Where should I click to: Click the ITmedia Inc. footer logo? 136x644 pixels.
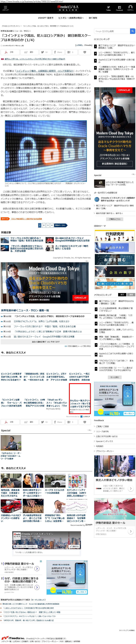pos(13,638)
